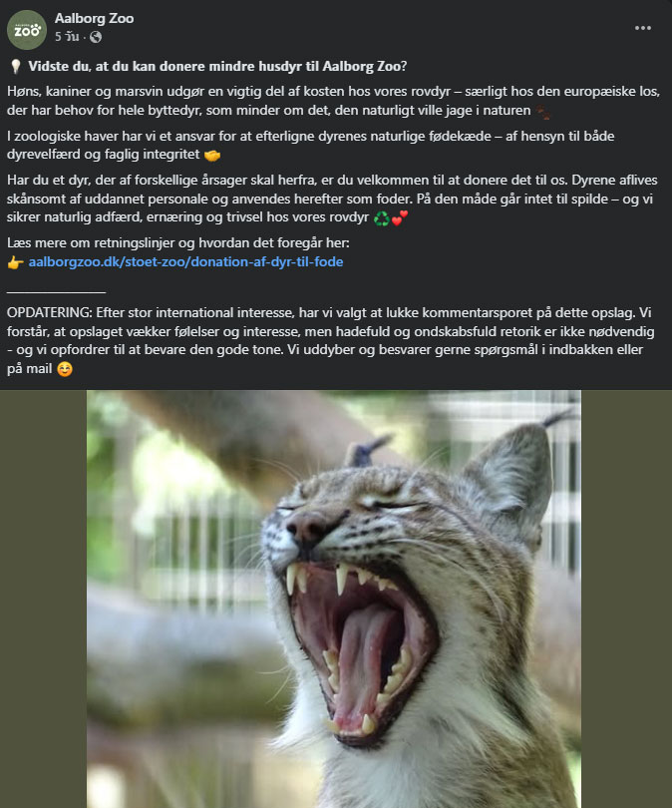Image resolution: width=672 pixels, height=808 pixels.
Task: Click the smiling emoji after "på mail"
Action: pyautogui.click(x=65, y=369)
